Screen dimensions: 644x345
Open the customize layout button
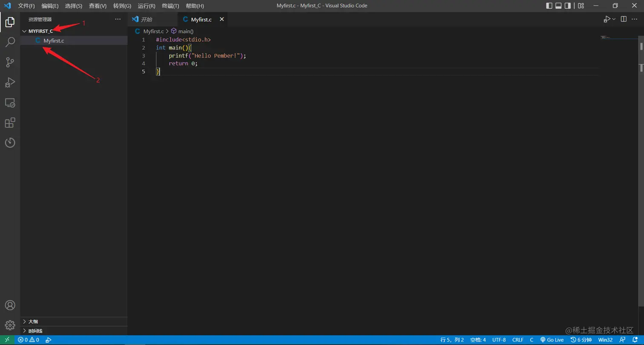click(x=581, y=6)
